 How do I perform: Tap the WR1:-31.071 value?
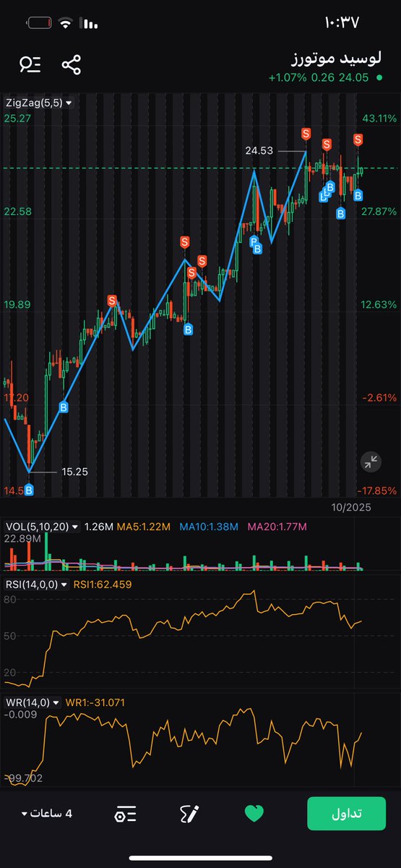[95, 702]
